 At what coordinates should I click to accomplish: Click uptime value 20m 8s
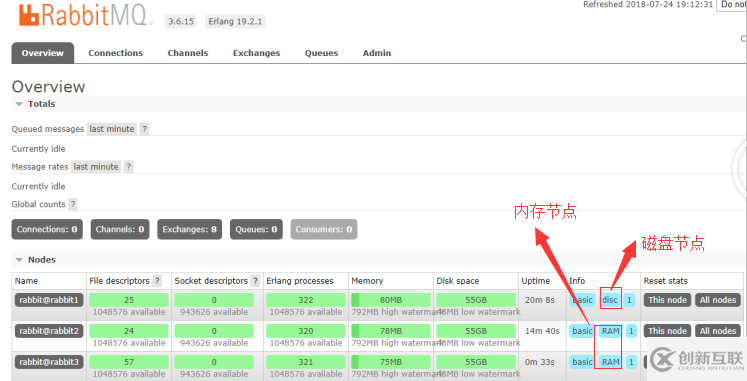coord(540,300)
